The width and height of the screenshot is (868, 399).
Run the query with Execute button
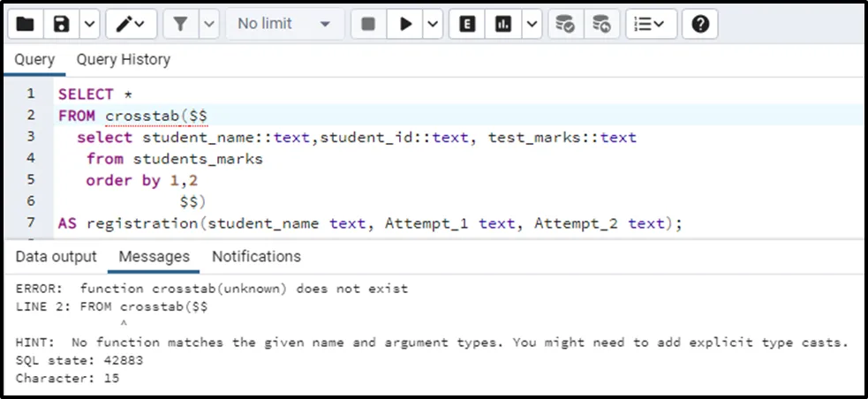click(405, 24)
